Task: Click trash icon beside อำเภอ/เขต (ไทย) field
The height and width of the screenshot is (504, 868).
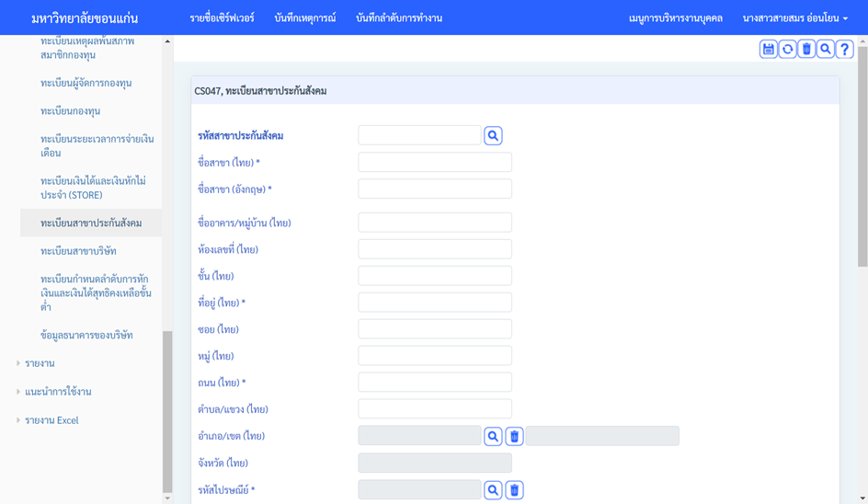Action: [514, 437]
